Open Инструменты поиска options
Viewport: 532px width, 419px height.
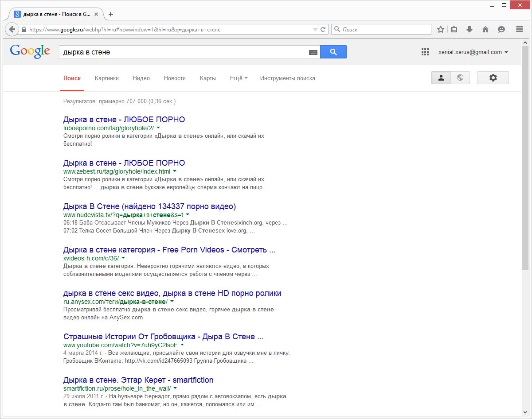[288, 78]
